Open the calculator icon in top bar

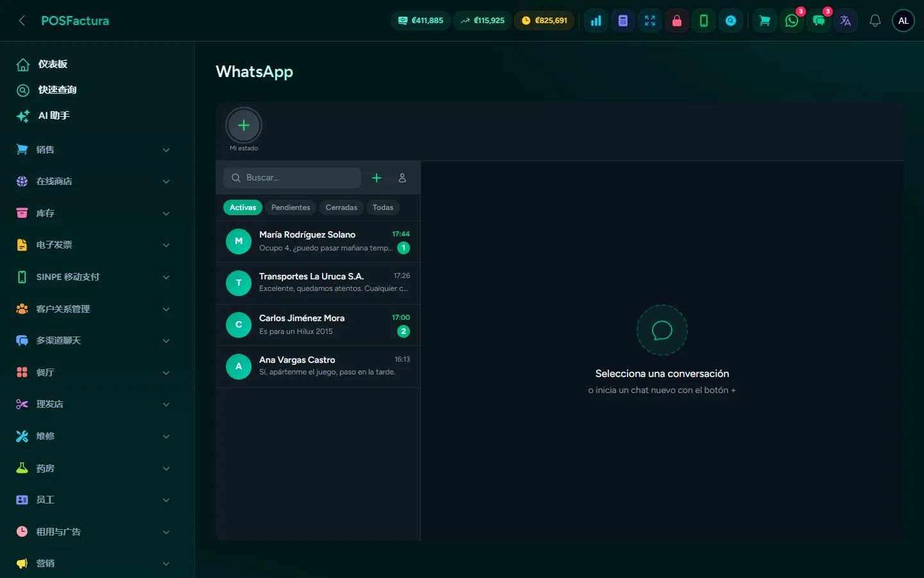[623, 21]
